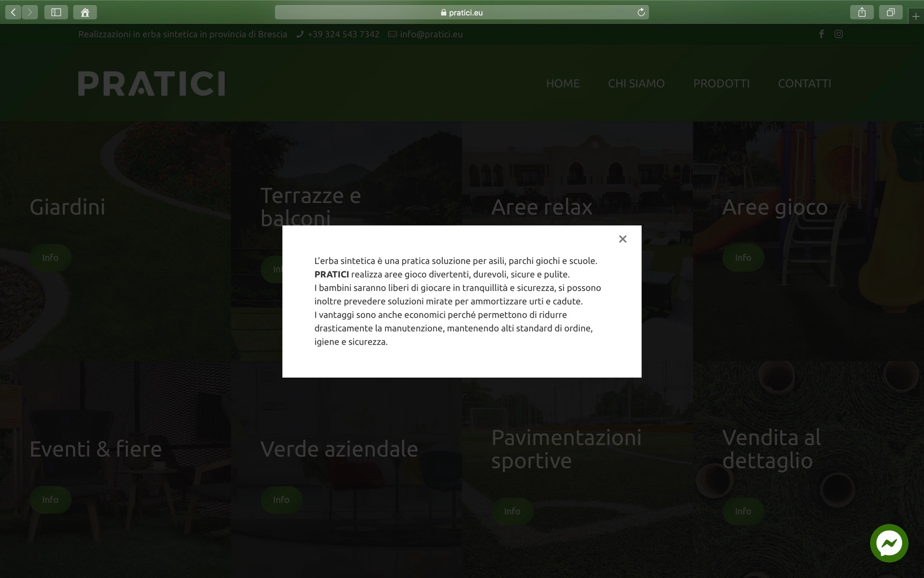924x578 pixels.
Task: Select the Terrazze e balconi heading
Action: tap(310, 207)
